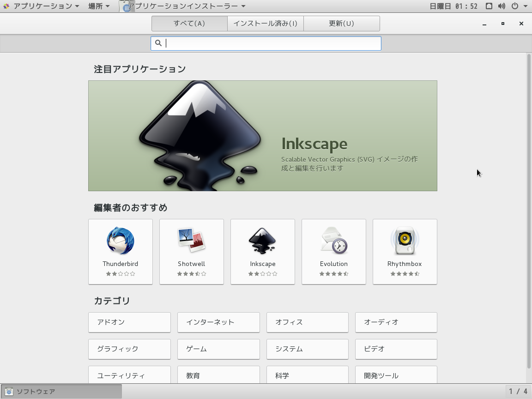532x399 pixels.
Task: Open the ビデオ category
Action: (396, 349)
